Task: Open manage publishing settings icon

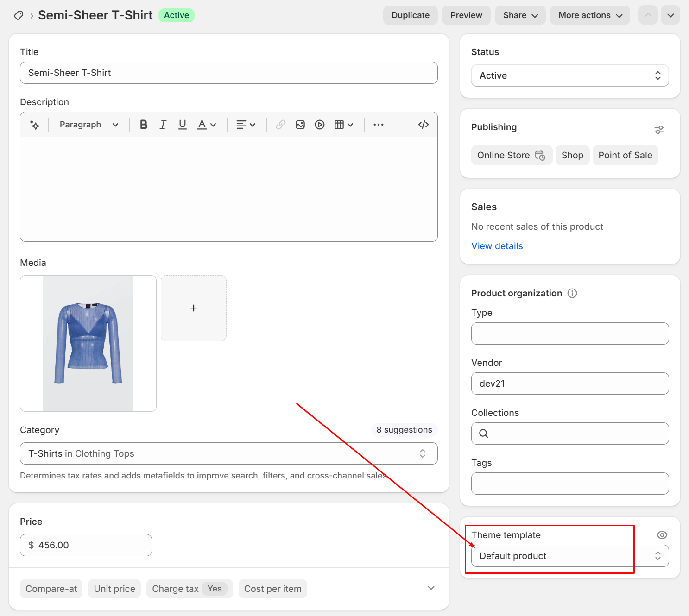Action: 659,130
